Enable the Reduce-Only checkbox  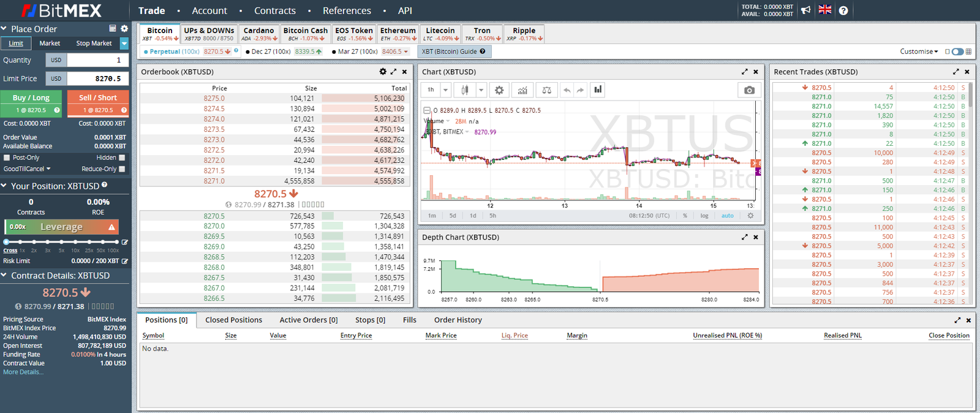click(122, 169)
